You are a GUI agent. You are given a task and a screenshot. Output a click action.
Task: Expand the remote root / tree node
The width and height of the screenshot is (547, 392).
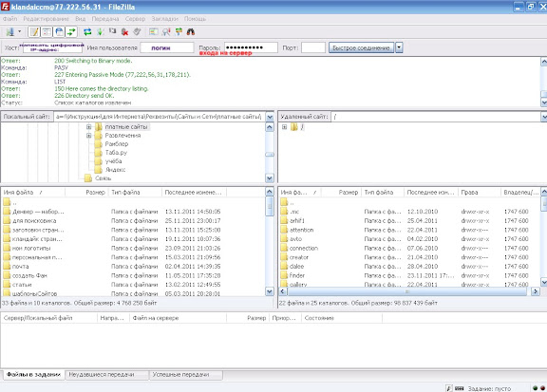tap(284, 127)
